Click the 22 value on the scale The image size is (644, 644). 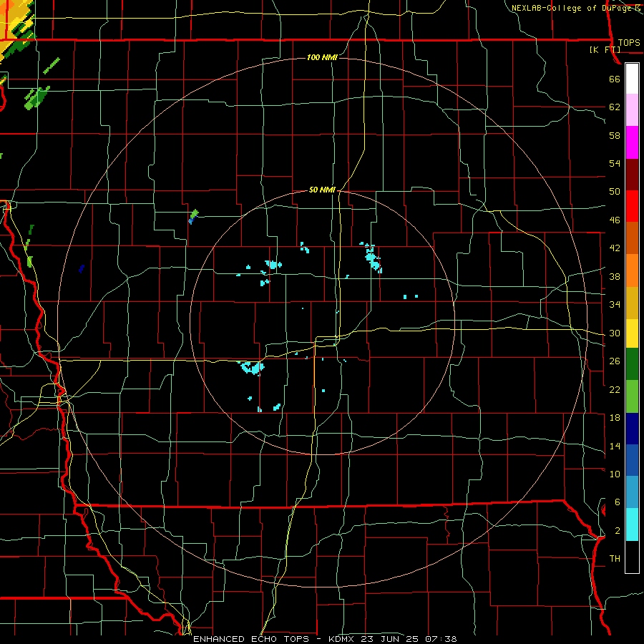(x=615, y=390)
